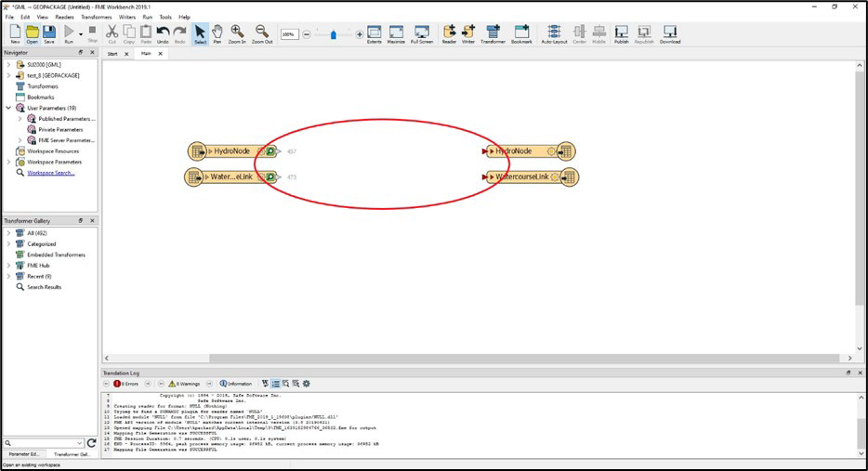This screenshot has width=868, height=471.
Task: Undo the last action
Action: (163, 33)
